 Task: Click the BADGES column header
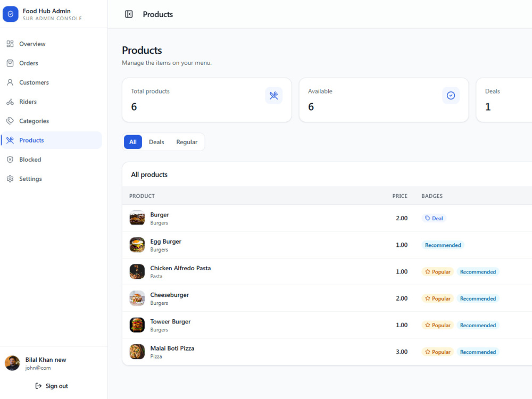[432, 196]
